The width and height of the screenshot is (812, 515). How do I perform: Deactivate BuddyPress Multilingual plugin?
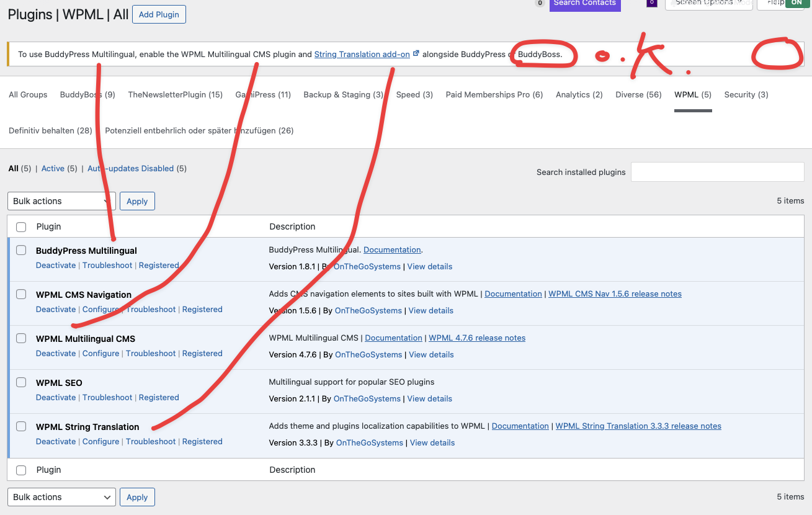[56, 265]
